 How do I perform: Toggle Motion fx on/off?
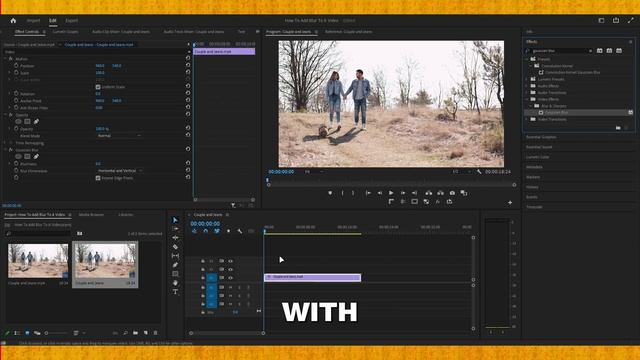click(x=11, y=59)
